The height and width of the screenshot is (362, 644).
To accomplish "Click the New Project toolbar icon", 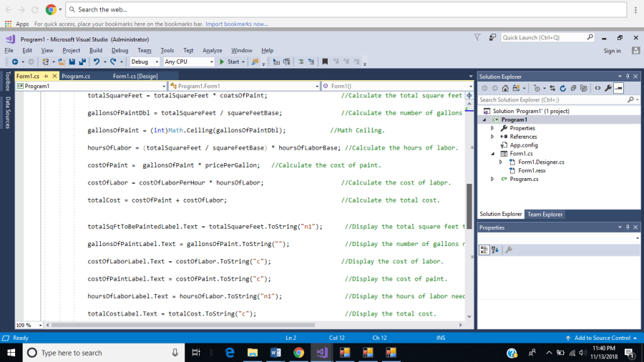I will (46, 62).
